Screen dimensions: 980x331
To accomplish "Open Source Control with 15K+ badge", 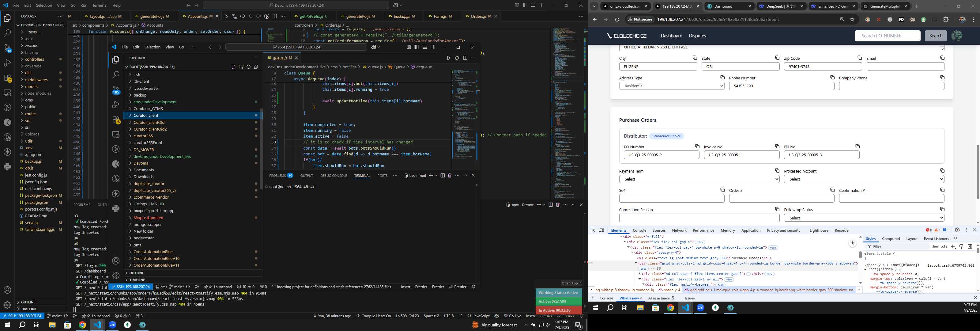I will pos(116,90).
